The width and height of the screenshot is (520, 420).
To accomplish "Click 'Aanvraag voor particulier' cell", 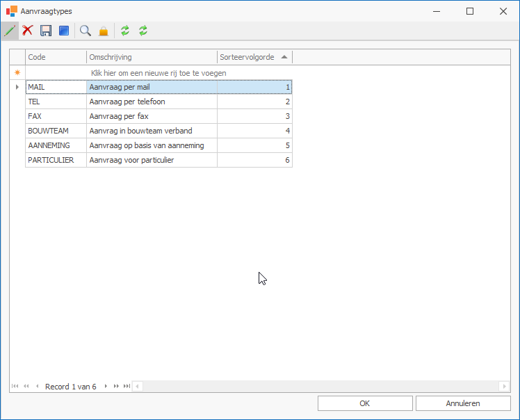I will click(152, 160).
